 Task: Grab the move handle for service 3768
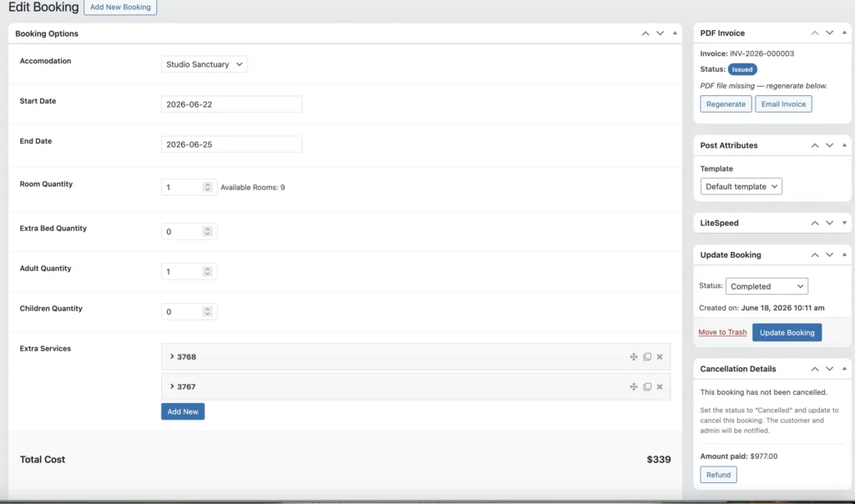click(x=634, y=357)
